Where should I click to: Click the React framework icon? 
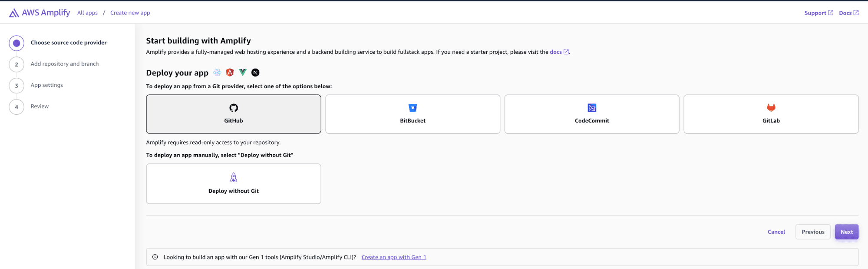[x=217, y=73]
